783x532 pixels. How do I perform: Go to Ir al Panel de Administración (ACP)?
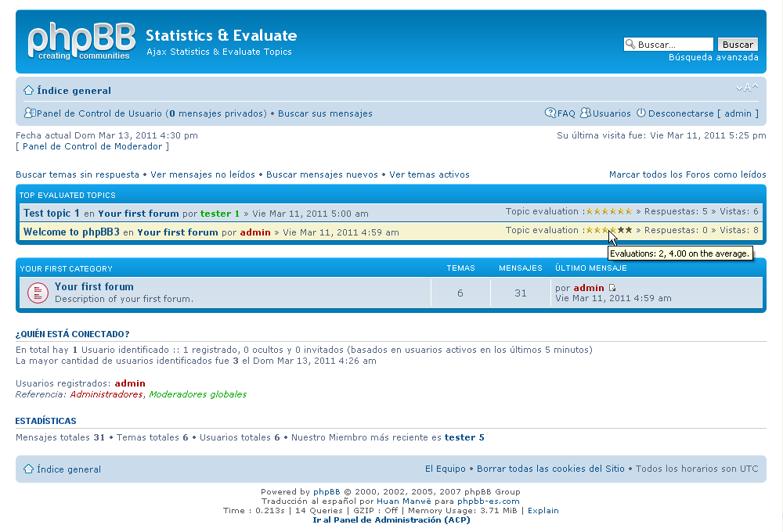coord(391,519)
